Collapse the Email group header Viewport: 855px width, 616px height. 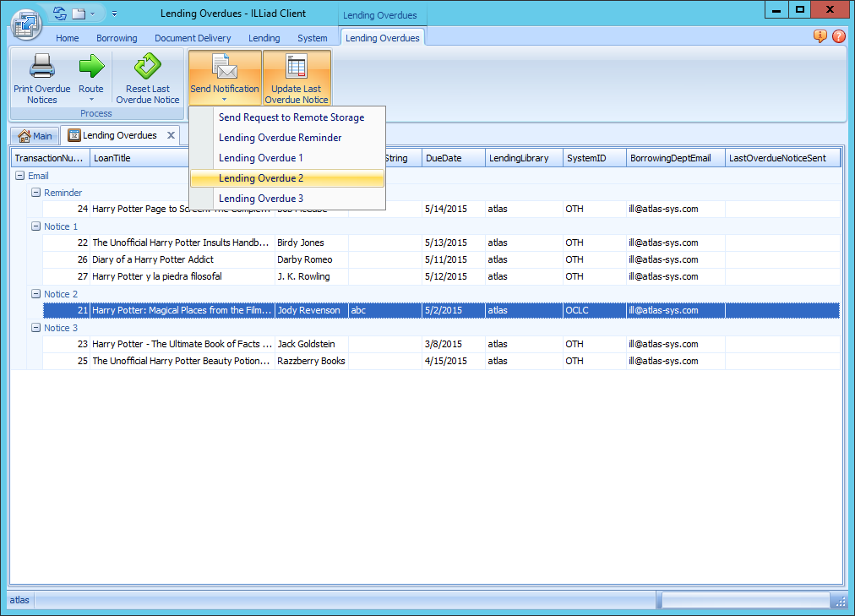click(21, 176)
